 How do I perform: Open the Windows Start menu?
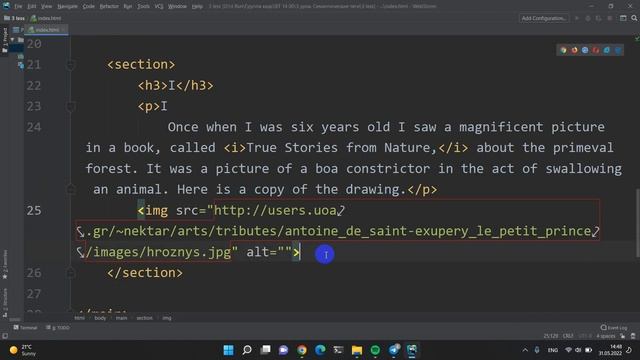(x=229, y=350)
